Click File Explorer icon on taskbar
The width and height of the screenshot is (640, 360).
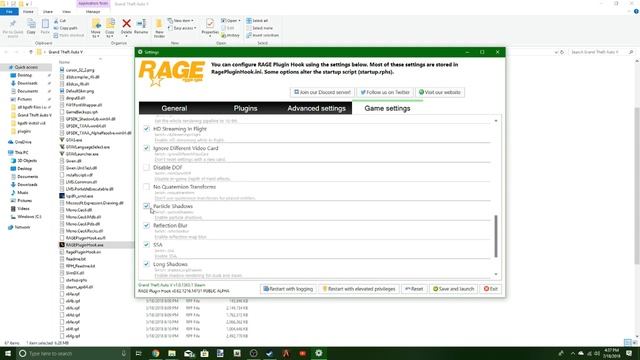click(x=172, y=353)
